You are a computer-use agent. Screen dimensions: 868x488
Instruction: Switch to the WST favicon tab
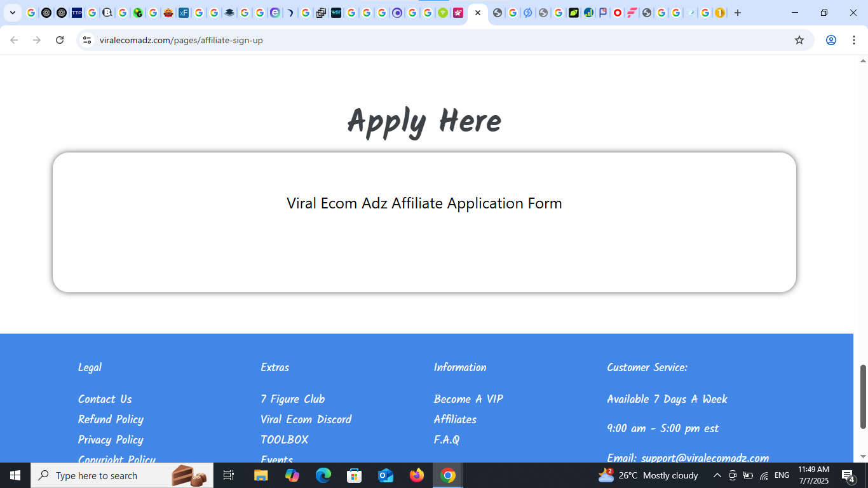(336, 13)
